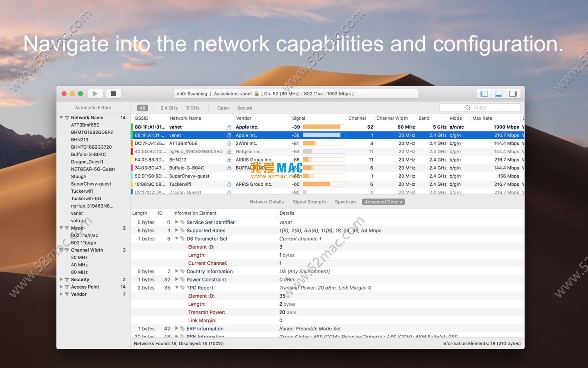Open the Signal Strength tab

(x=309, y=202)
